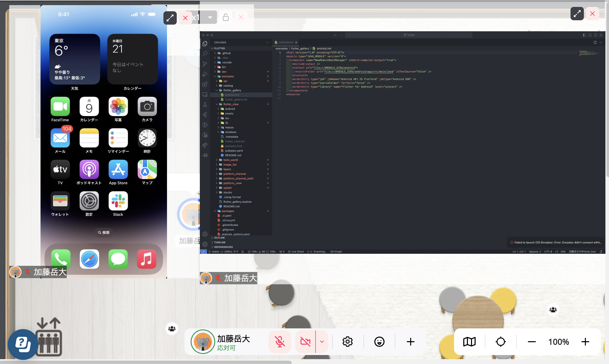The image size is (609, 364).
Task: Zoom out using the minus button
Action: point(532,342)
